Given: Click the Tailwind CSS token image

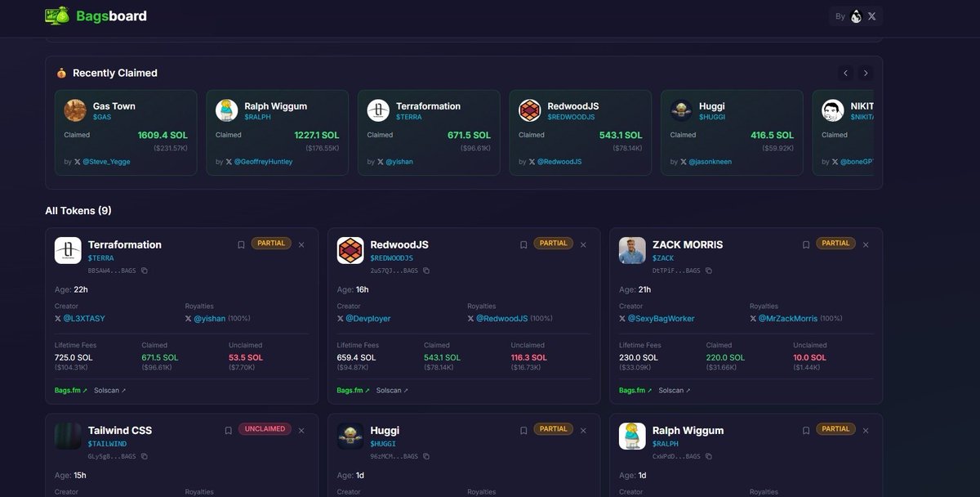Looking at the screenshot, I should [68, 437].
